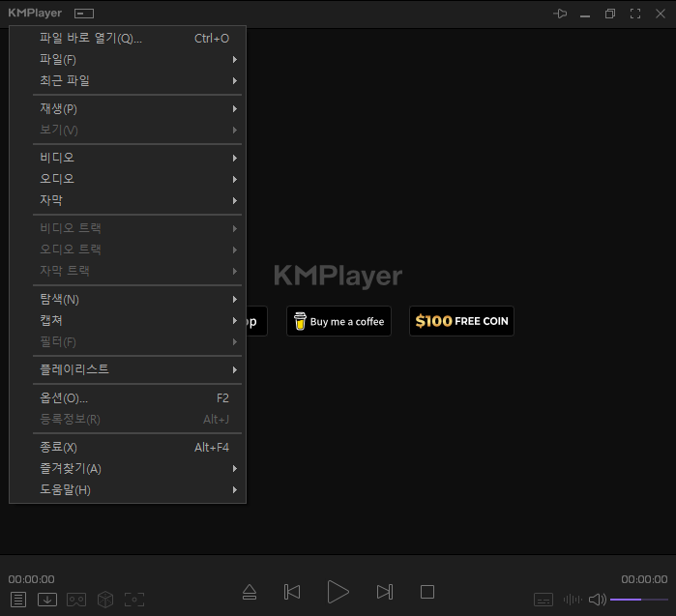Toggle the subtitle display icon

click(x=544, y=600)
